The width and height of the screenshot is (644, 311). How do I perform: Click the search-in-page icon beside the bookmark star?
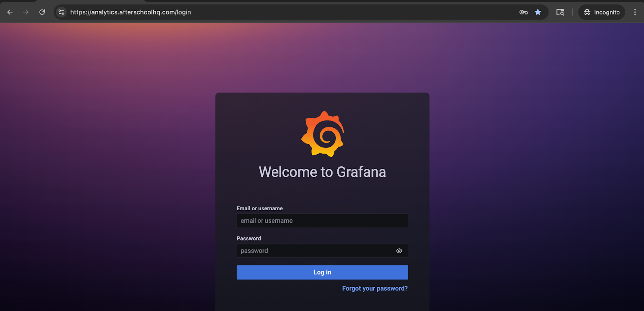point(560,12)
